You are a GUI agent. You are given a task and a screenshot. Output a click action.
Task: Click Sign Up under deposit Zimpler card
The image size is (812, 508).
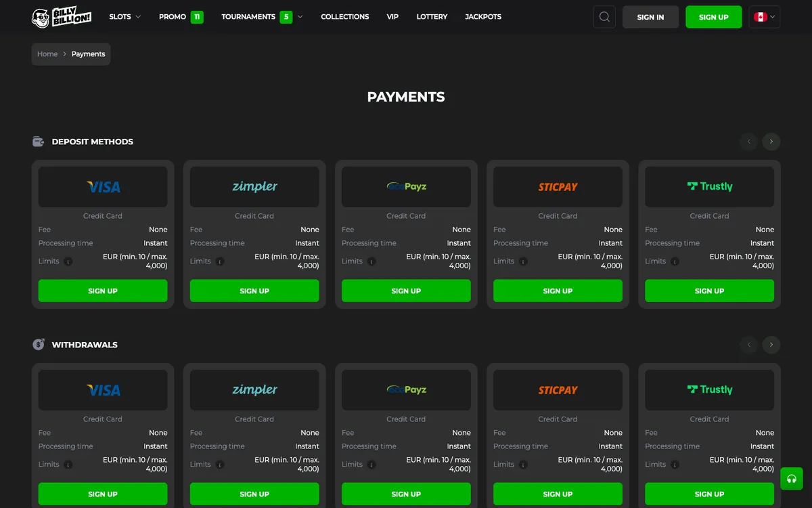[254, 291]
